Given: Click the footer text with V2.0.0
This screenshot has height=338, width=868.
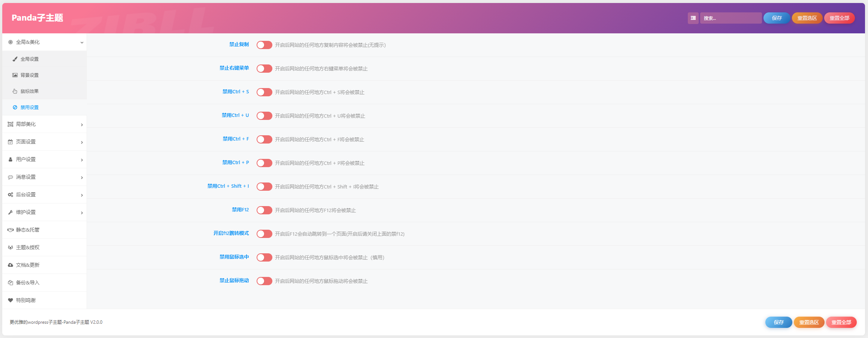Looking at the screenshot, I should click(56, 322).
